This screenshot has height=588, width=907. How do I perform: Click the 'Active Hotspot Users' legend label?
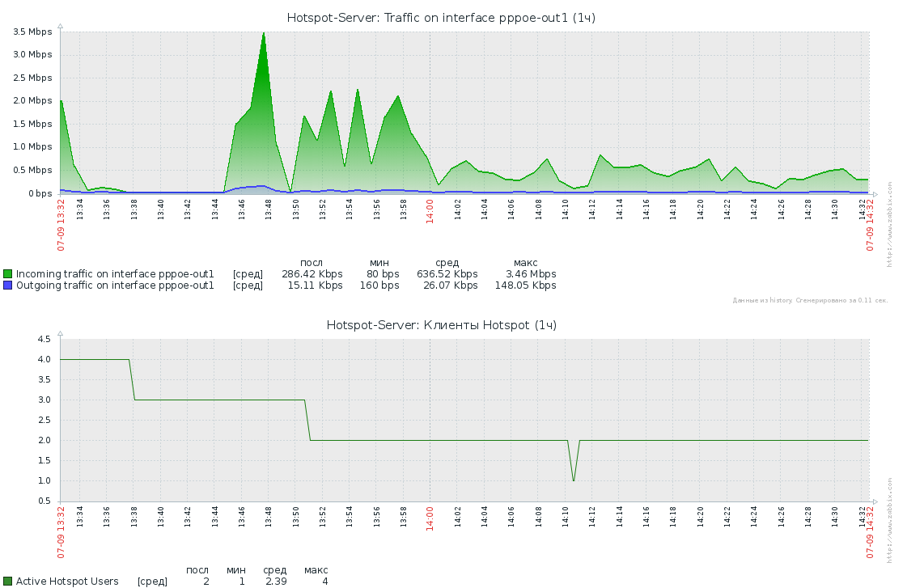[67, 581]
